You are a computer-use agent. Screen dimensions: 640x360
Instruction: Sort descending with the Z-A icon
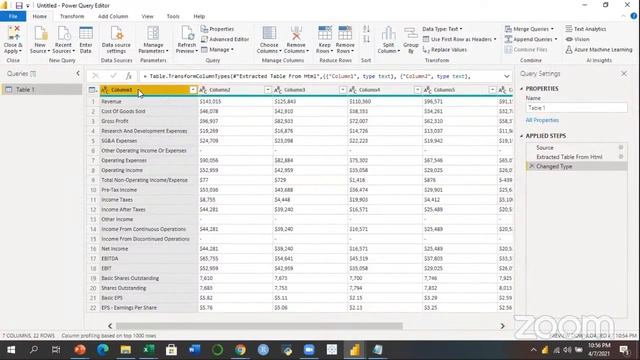pos(366,39)
